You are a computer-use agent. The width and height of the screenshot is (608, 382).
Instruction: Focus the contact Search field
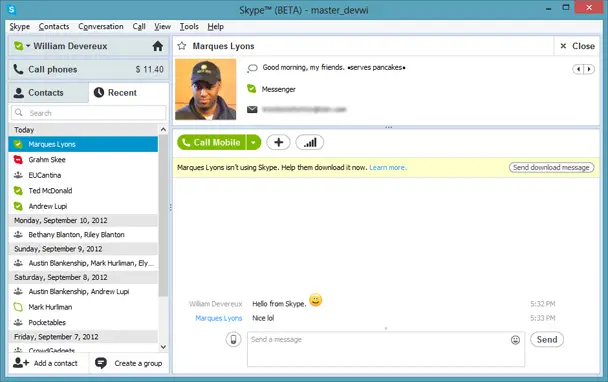pyautogui.click(x=89, y=113)
